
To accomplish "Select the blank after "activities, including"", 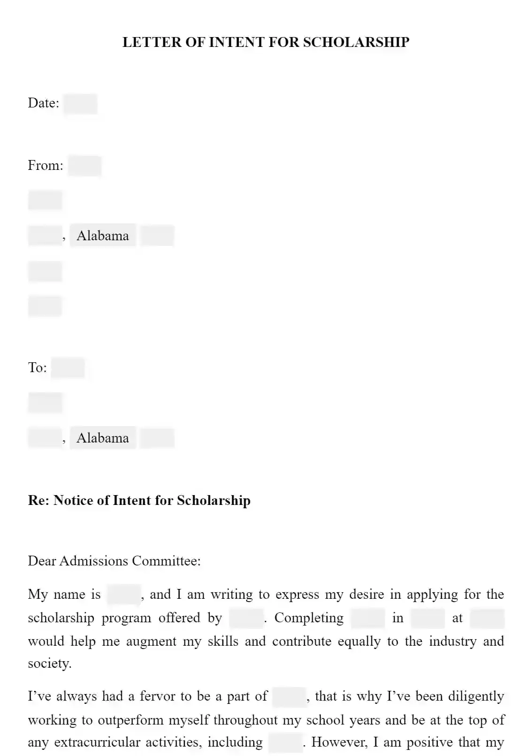I will [x=285, y=742].
